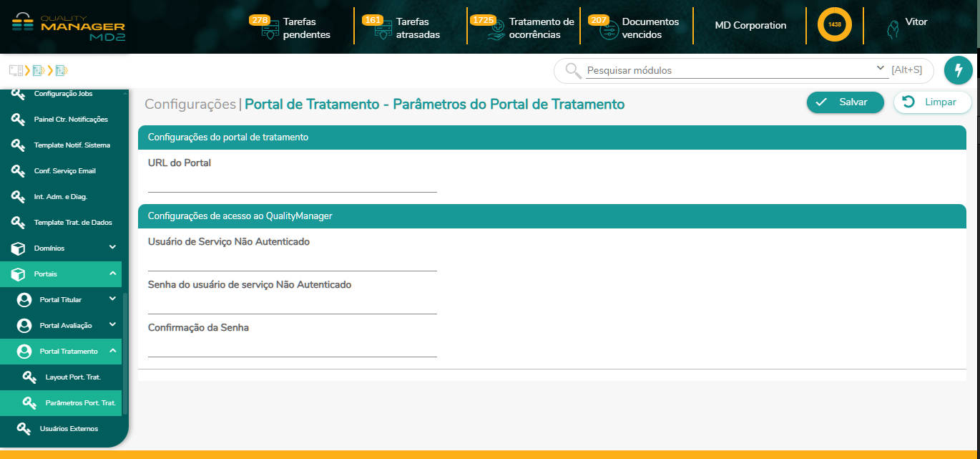Click cube icon beside Portais
The height and width of the screenshot is (459, 980).
click(19, 274)
